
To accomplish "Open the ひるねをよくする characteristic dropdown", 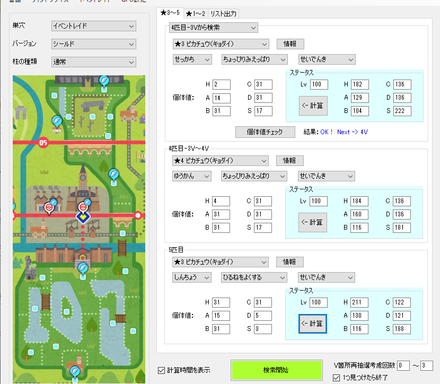I will coord(254,278).
